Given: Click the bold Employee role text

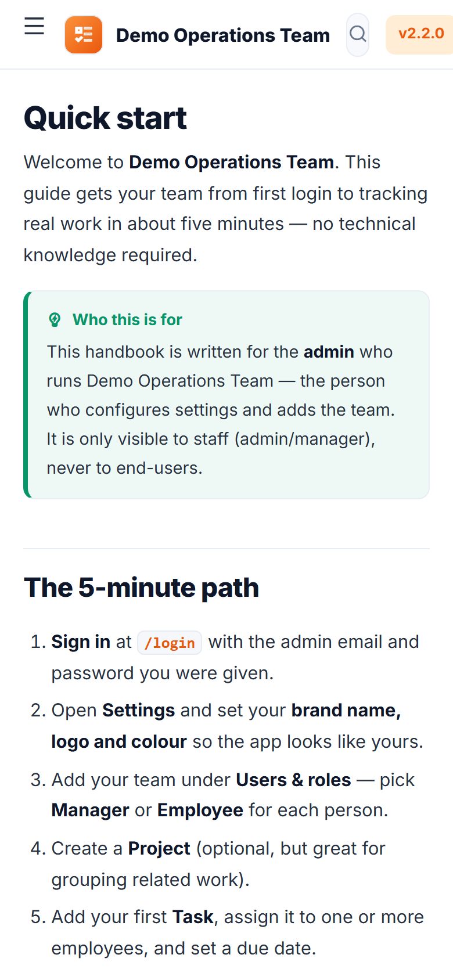Looking at the screenshot, I should tap(200, 810).
